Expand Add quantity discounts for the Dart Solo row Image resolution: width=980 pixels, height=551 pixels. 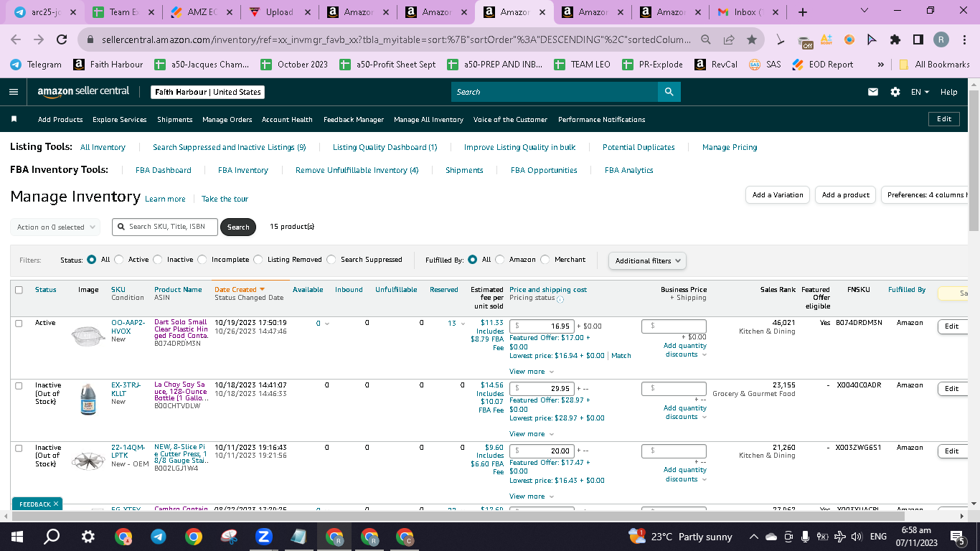click(x=685, y=350)
